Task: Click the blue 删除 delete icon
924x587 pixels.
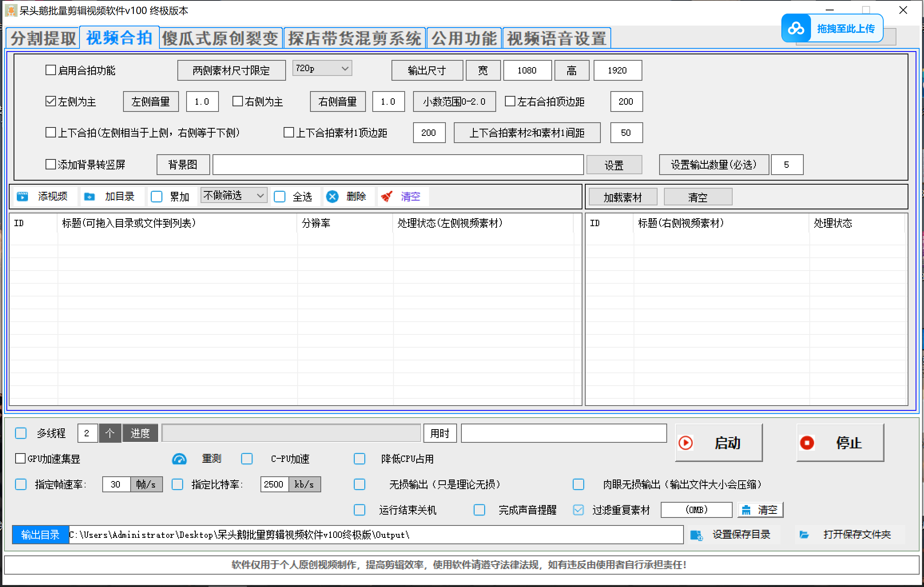Action: (332, 196)
